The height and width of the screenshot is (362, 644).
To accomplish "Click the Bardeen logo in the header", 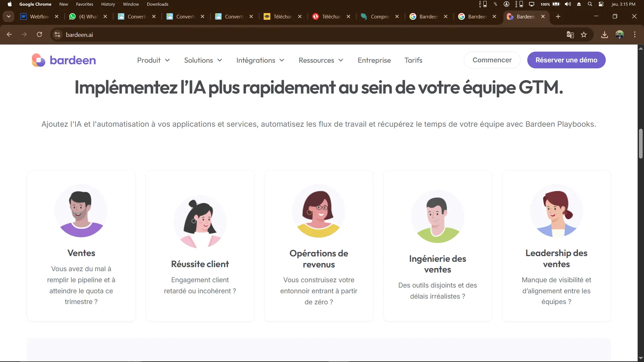I will tap(64, 60).
